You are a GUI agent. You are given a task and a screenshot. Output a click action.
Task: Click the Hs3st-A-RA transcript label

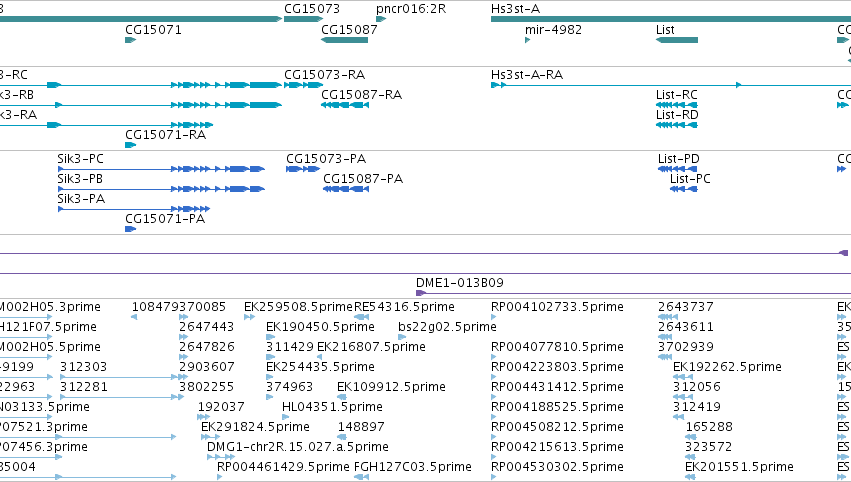click(526, 74)
